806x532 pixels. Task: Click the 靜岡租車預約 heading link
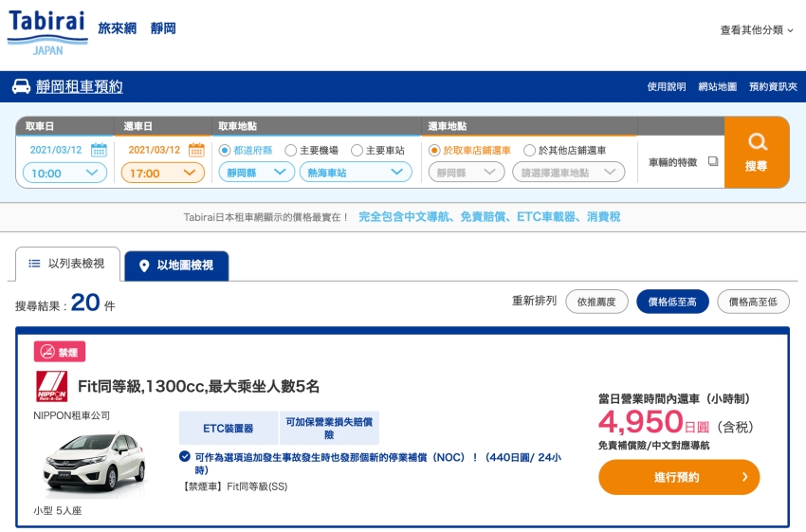point(79,86)
